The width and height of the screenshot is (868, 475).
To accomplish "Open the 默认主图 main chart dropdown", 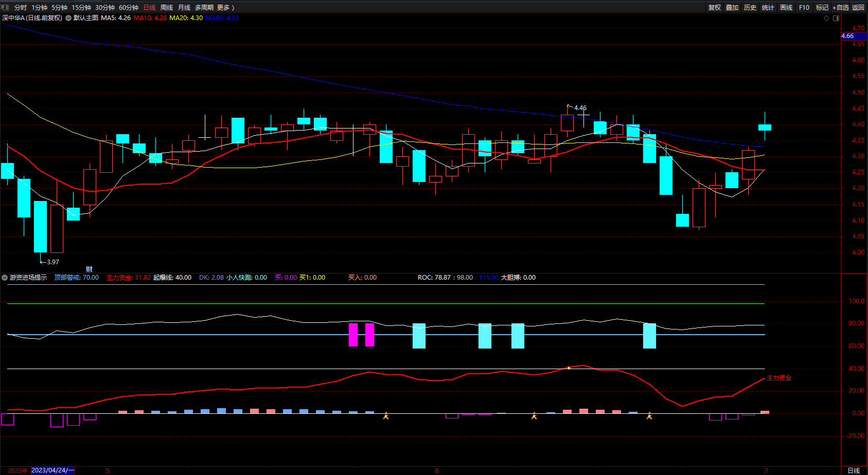I will click(68, 18).
